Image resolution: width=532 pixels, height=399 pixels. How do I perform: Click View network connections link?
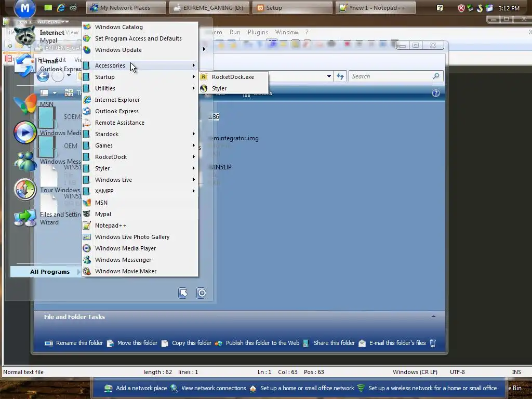208,388
